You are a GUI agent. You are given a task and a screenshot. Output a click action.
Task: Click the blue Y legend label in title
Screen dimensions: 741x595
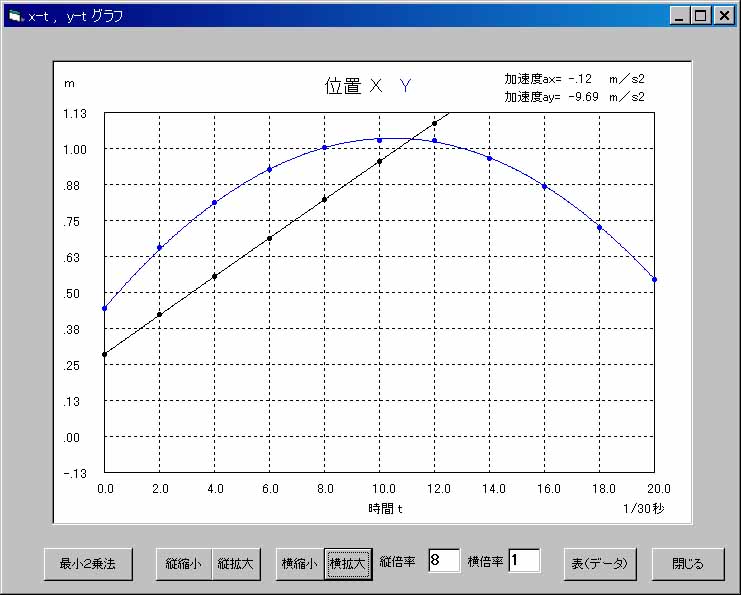[x=405, y=86]
